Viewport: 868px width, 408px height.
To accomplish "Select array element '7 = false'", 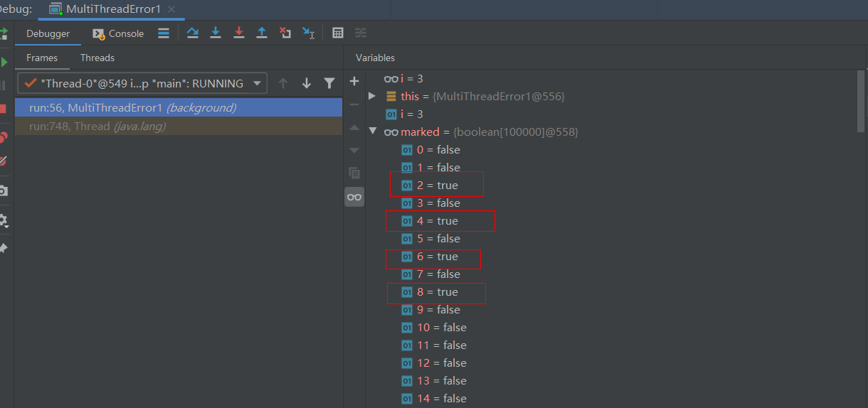I will click(x=430, y=274).
